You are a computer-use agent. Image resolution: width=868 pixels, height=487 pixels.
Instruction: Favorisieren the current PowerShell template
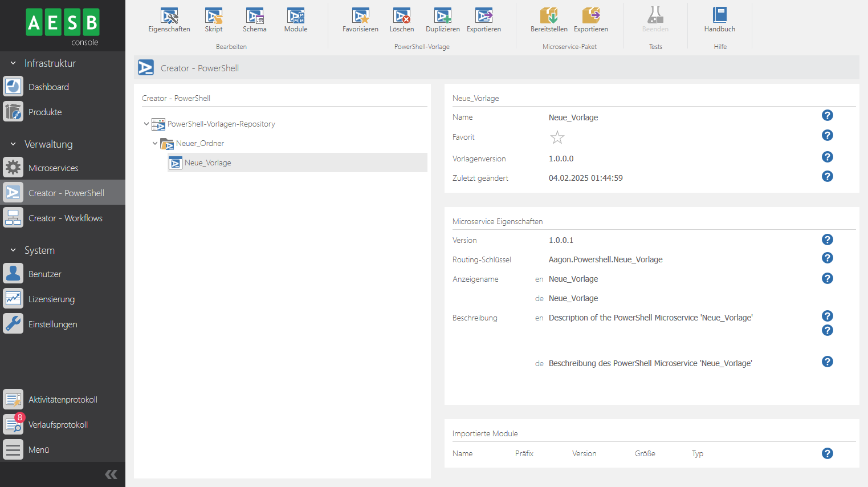pos(360,18)
